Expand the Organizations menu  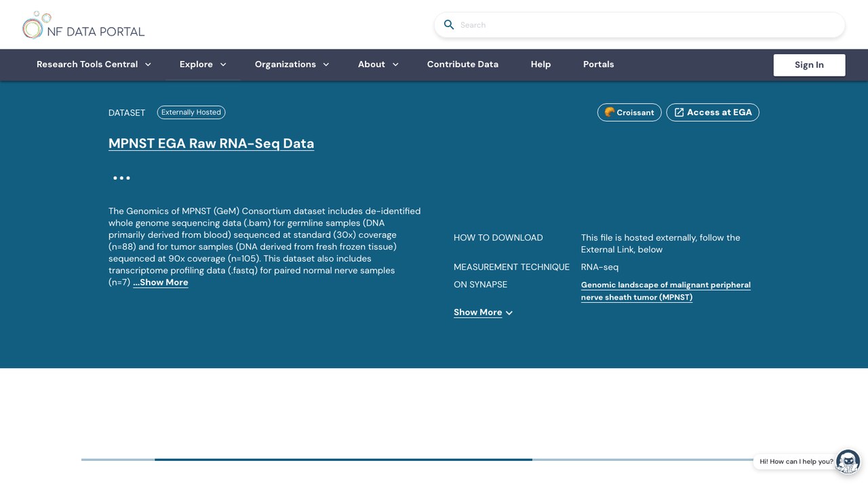[x=292, y=64]
